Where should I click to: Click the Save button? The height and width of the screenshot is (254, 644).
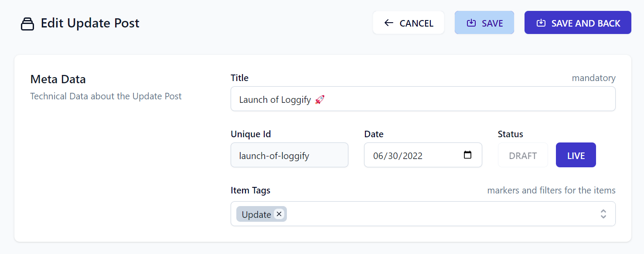point(484,23)
